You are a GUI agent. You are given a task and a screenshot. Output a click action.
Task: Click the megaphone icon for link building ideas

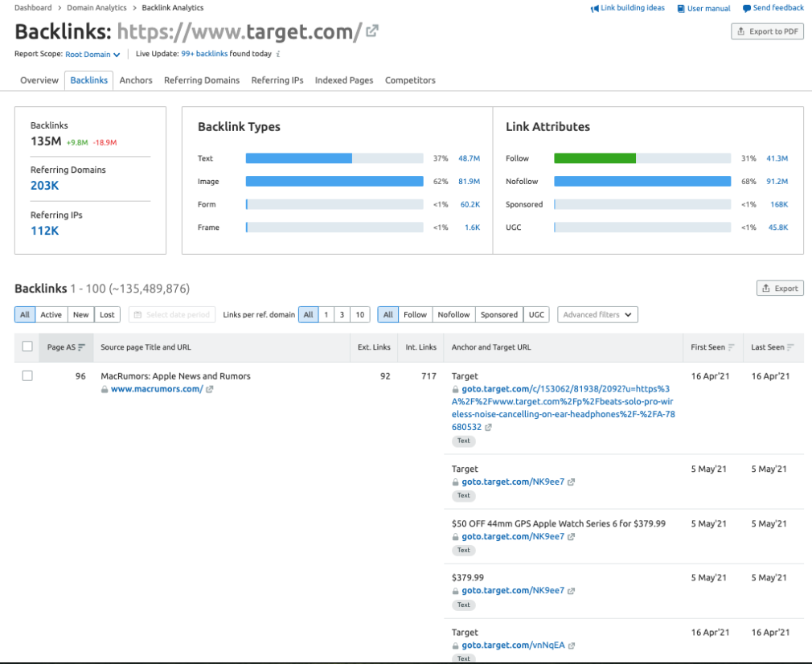coord(594,8)
